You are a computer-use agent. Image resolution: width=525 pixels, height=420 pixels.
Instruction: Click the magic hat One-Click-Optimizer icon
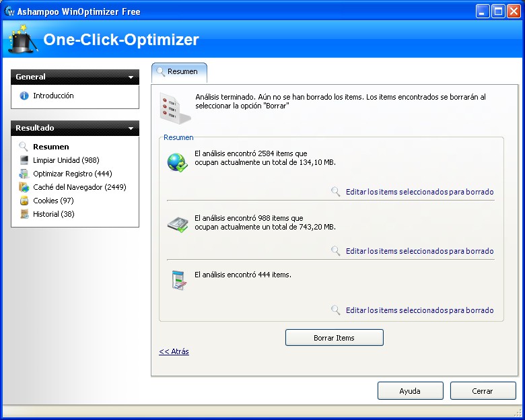[x=24, y=39]
